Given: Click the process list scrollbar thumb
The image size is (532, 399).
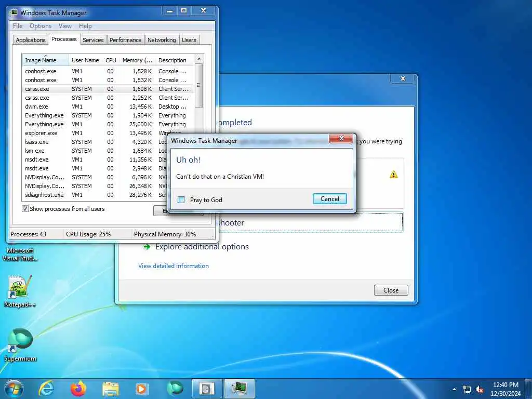Looking at the screenshot, I should [x=199, y=86].
